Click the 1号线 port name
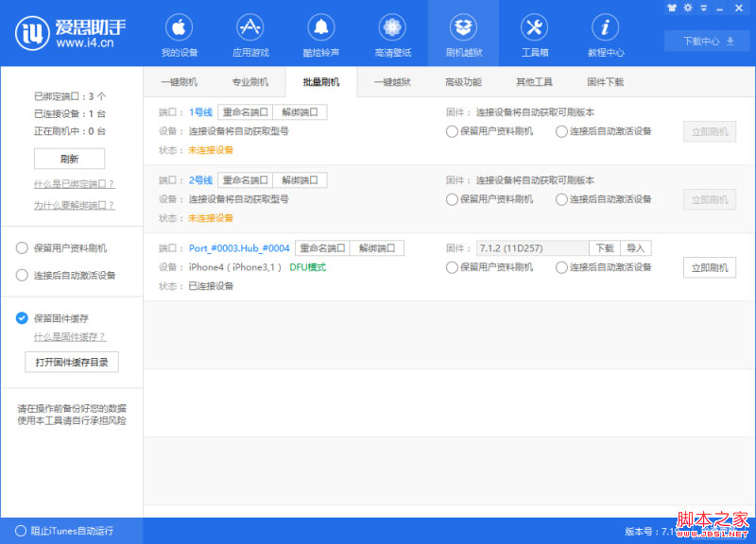The height and width of the screenshot is (544, 756). point(200,112)
